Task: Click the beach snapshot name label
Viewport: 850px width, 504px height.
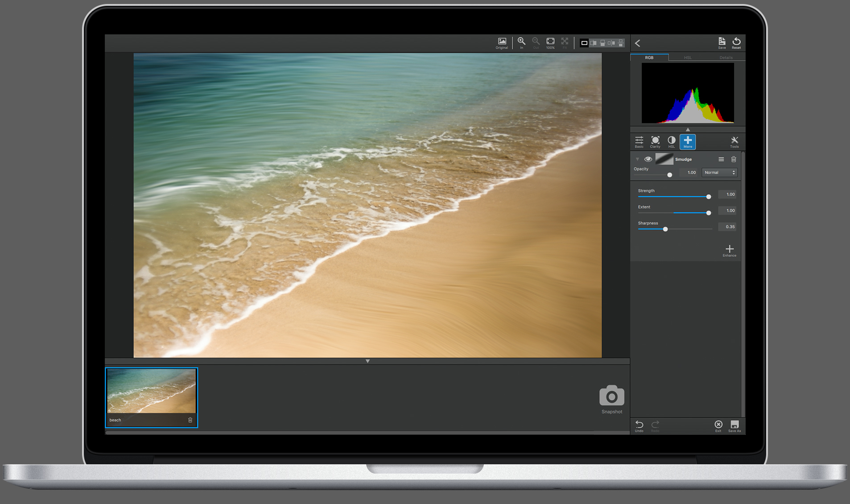Action: point(115,420)
